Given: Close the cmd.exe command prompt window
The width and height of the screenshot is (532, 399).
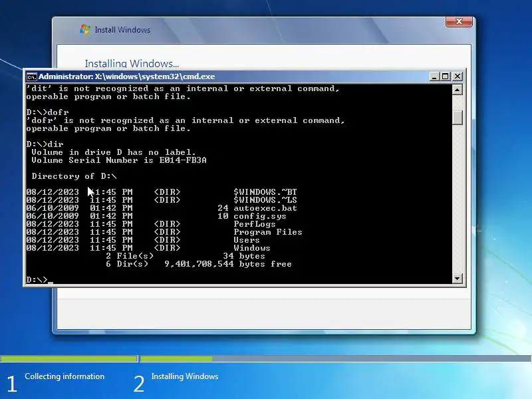Looking at the screenshot, I should 458,76.
